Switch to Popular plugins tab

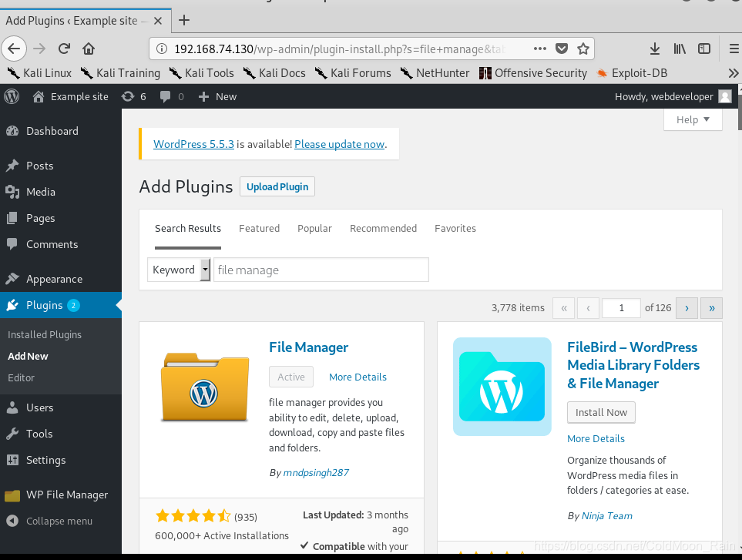pos(314,229)
